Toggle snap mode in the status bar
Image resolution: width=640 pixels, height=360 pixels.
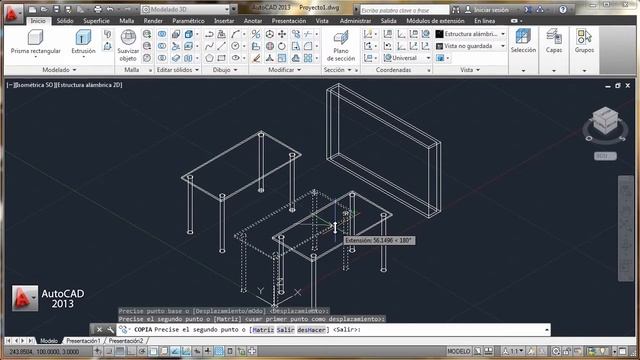(109, 351)
